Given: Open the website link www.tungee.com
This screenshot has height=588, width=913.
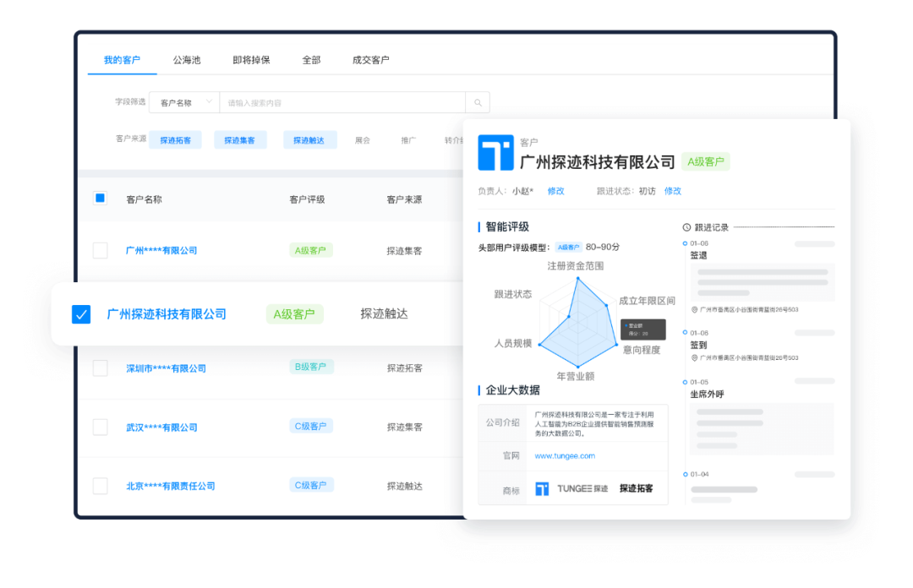Looking at the screenshot, I should (x=564, y=455).
